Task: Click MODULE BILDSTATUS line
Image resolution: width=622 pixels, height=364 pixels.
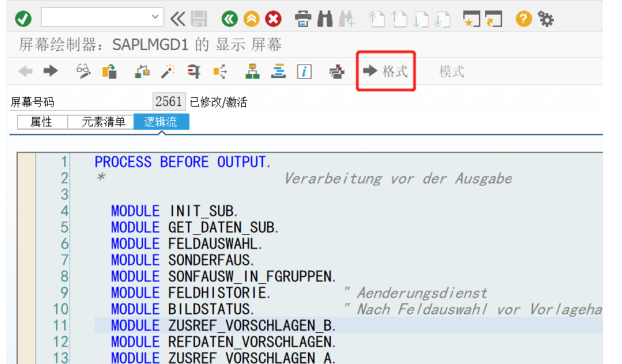Action: coord(183,309)
